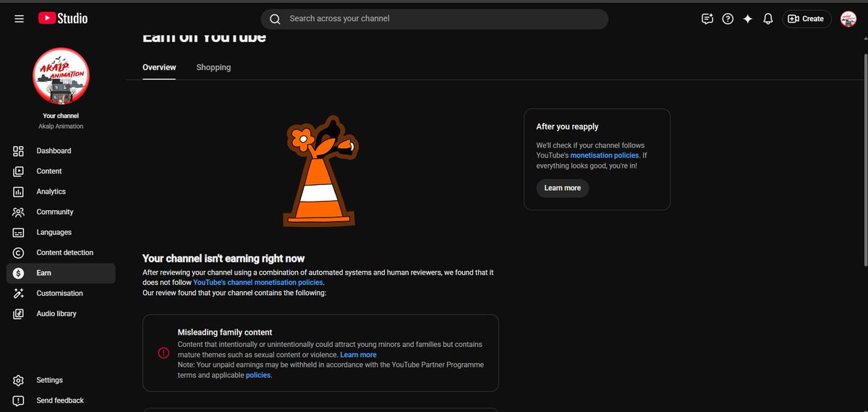Open the account avatar in the header
Viewport: 868px width, 412px height.
848,19
